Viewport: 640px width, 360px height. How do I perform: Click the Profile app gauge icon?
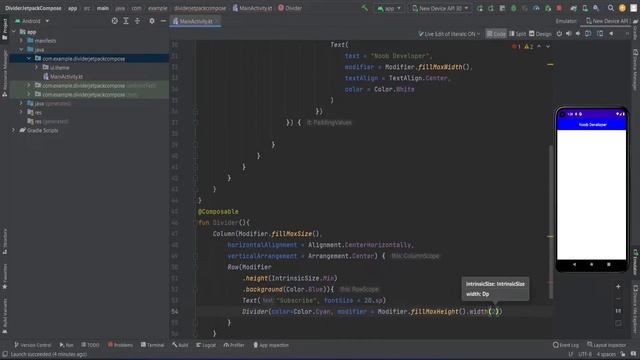pos(536,8)
